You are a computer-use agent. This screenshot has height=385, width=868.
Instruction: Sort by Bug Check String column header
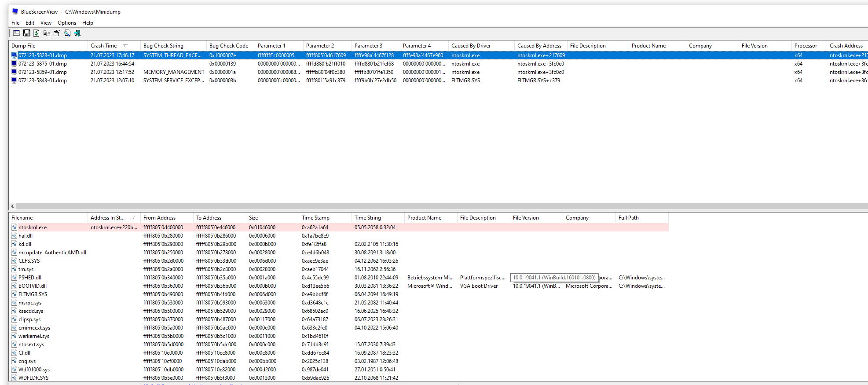point(174,46)
